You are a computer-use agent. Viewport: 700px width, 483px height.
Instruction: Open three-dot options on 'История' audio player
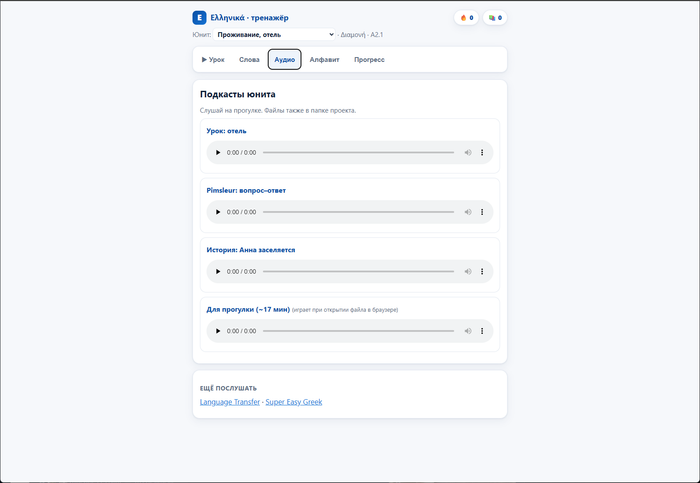482,271
